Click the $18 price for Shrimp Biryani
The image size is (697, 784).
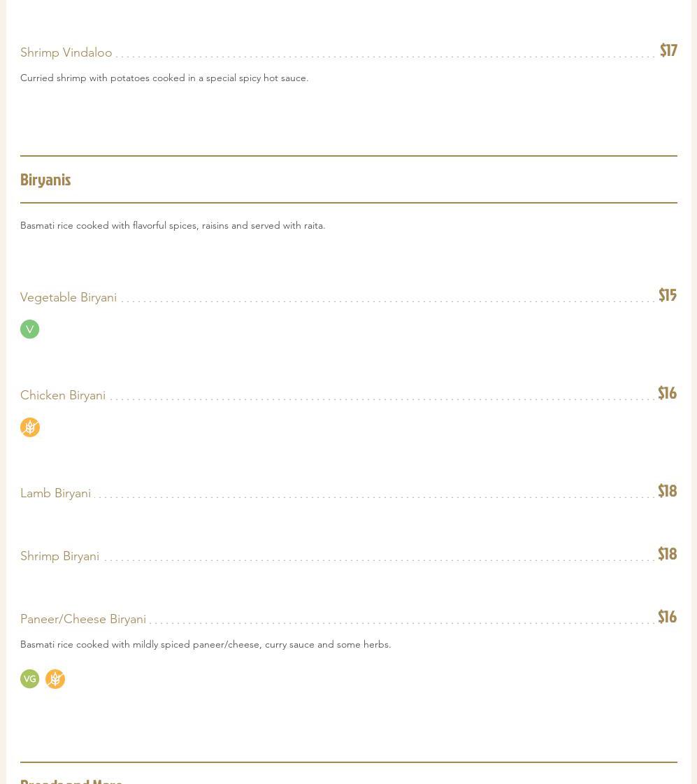(667, 554)
